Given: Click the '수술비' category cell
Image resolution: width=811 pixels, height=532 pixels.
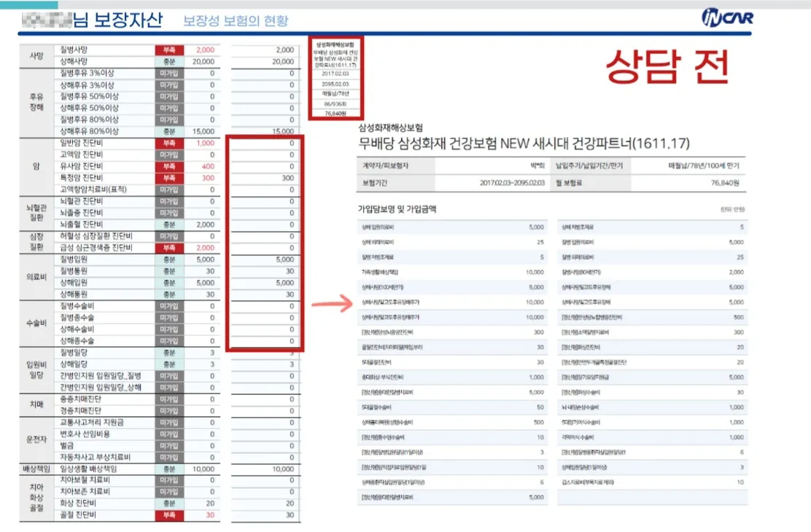Looking at the screenshot, I should (x=36, y=323).
